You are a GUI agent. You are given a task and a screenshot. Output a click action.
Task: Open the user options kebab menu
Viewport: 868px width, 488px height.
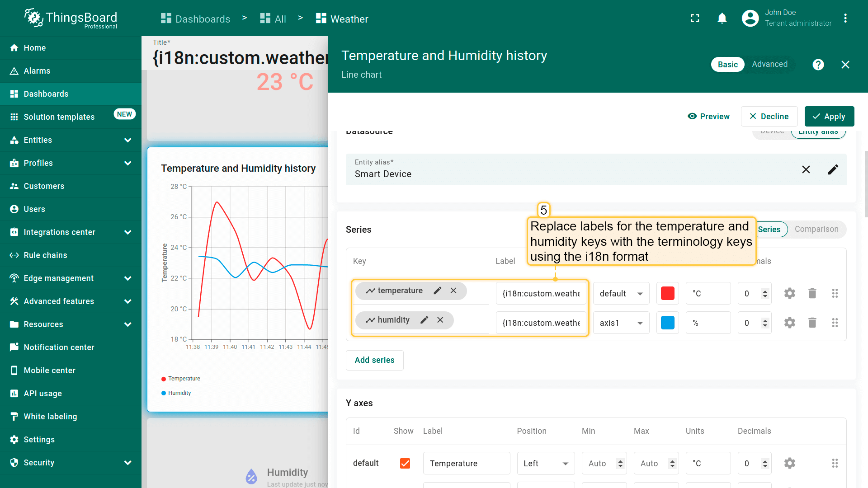coord(845,19)
